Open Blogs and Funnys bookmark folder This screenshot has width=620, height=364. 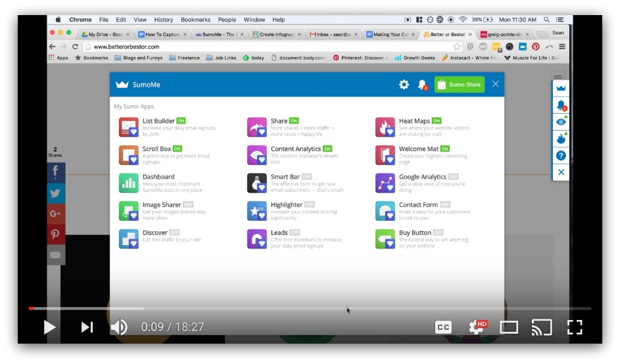[x=139, y=58]
